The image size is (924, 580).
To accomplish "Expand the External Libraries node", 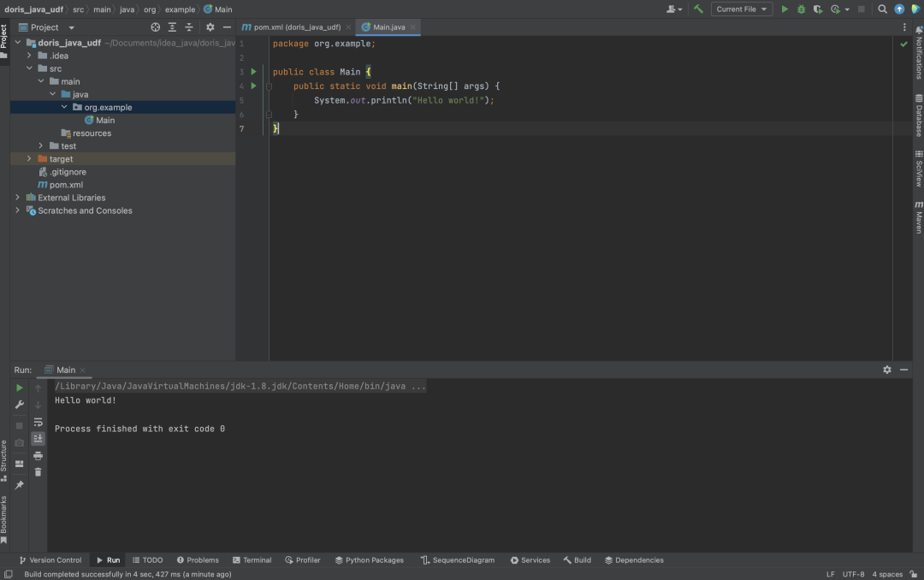I will click(18, 198).
